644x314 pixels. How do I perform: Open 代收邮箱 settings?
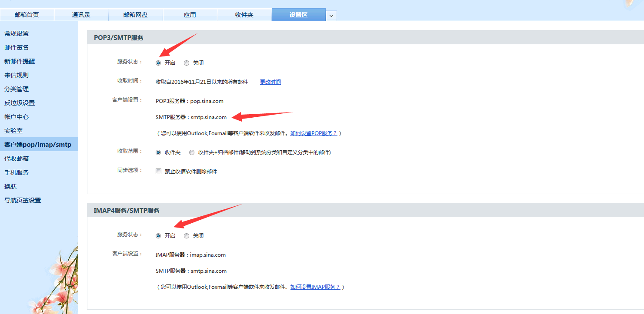click(x=17, y=159)
